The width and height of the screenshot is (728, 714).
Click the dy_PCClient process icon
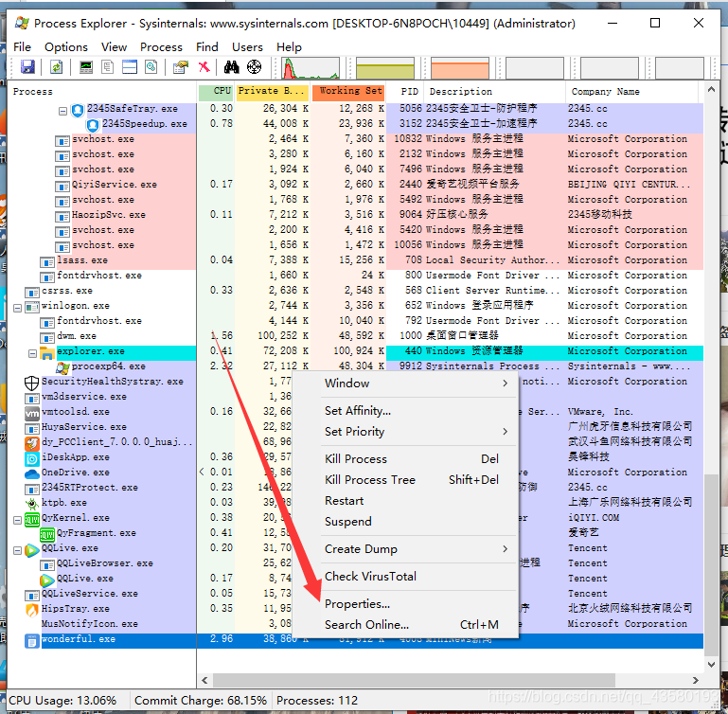pos(31,443)
